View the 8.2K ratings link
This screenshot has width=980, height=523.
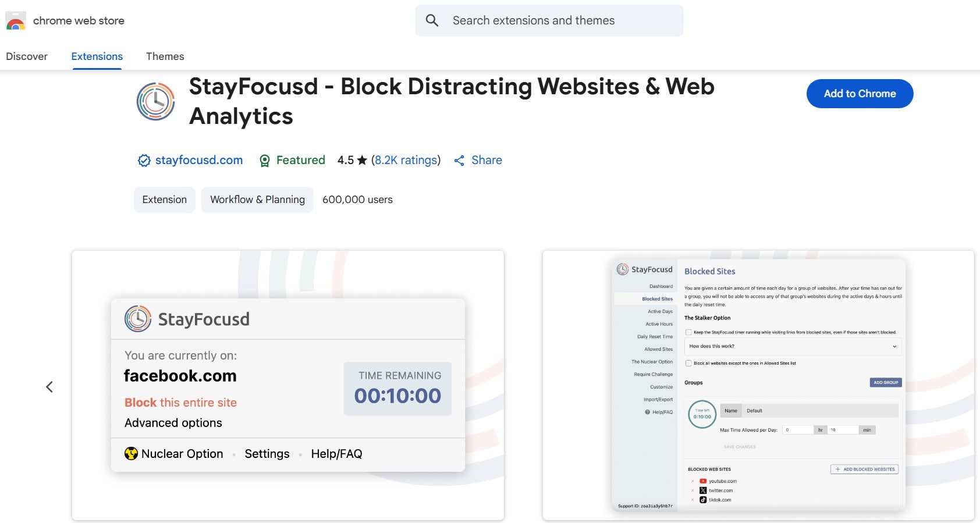[406, 161]
